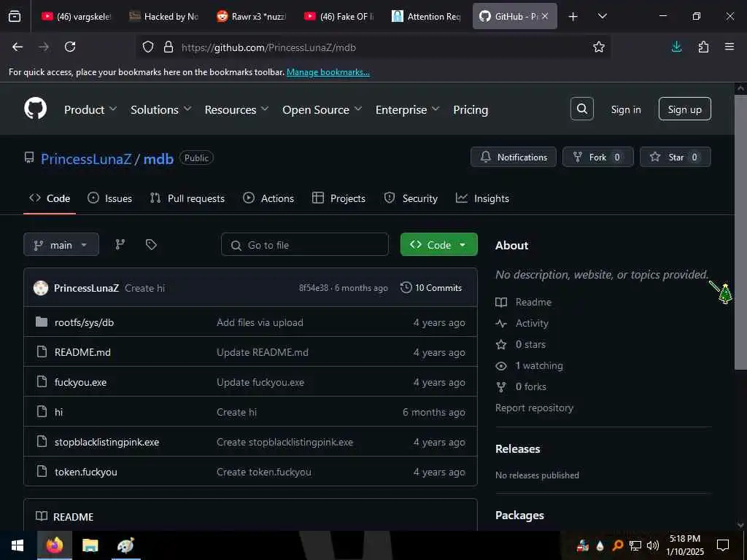
Task: Open File Explorer from the taskbar
Action: (x=90, y=545)
